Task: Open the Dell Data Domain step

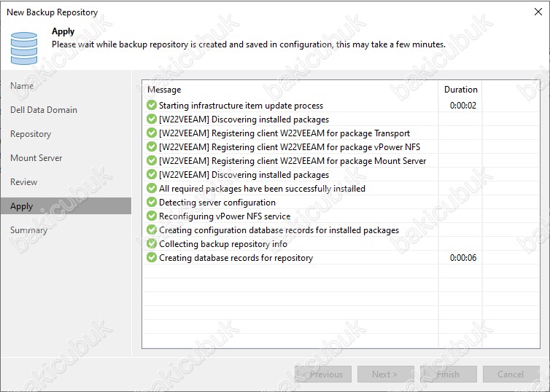Action: (x=44, y=109)
